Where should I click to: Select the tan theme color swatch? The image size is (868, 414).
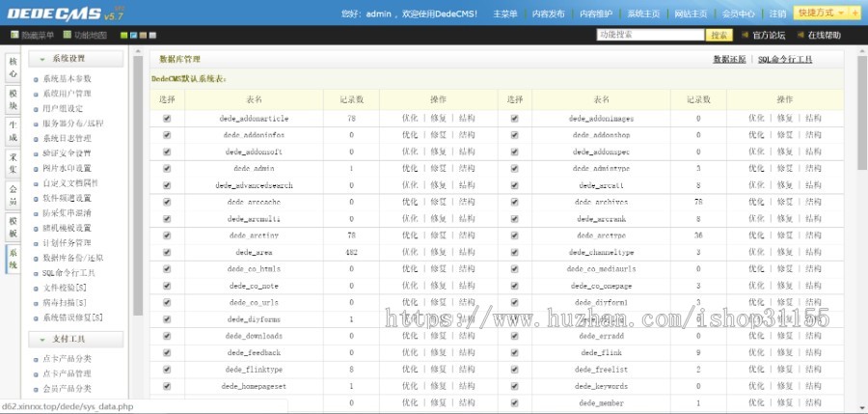point(143,36)
